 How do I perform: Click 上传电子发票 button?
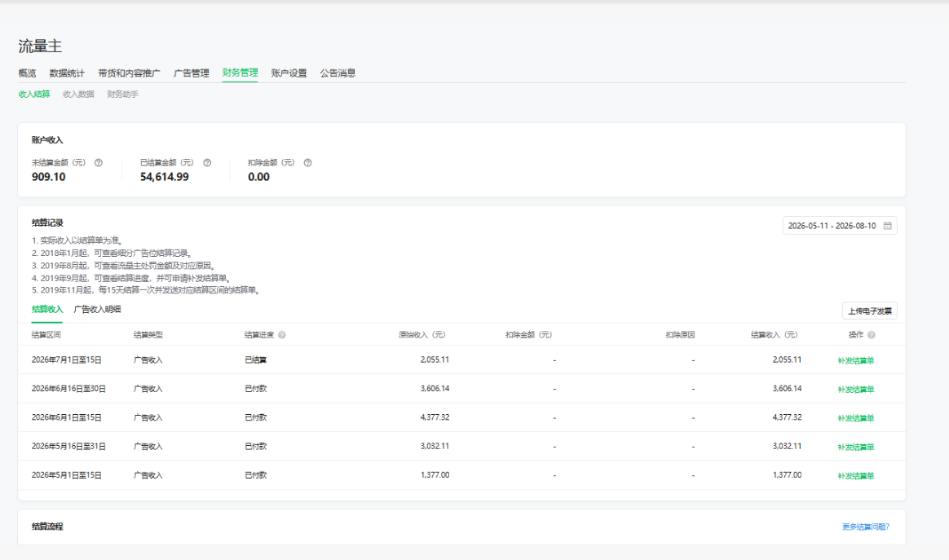tap(870, 311)
